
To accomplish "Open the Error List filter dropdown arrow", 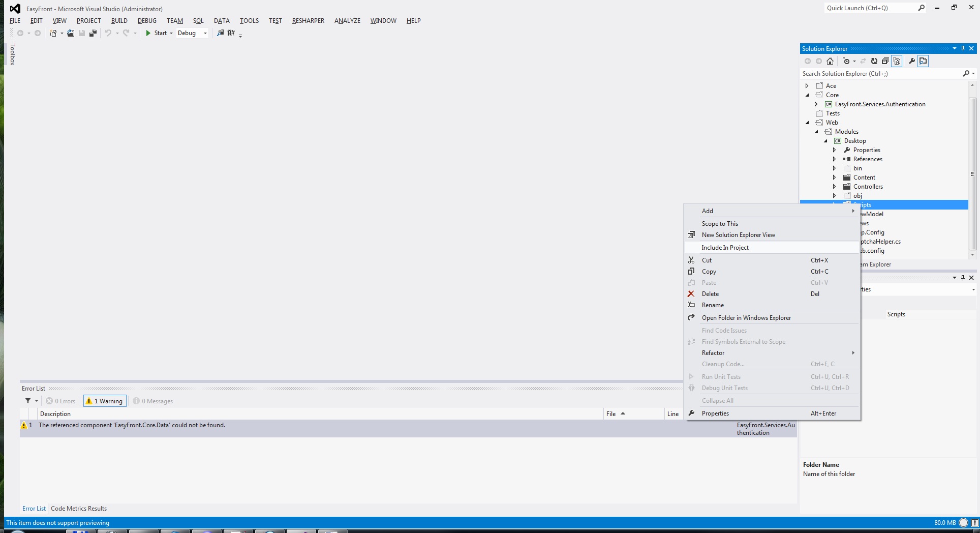I will (37, 401).
